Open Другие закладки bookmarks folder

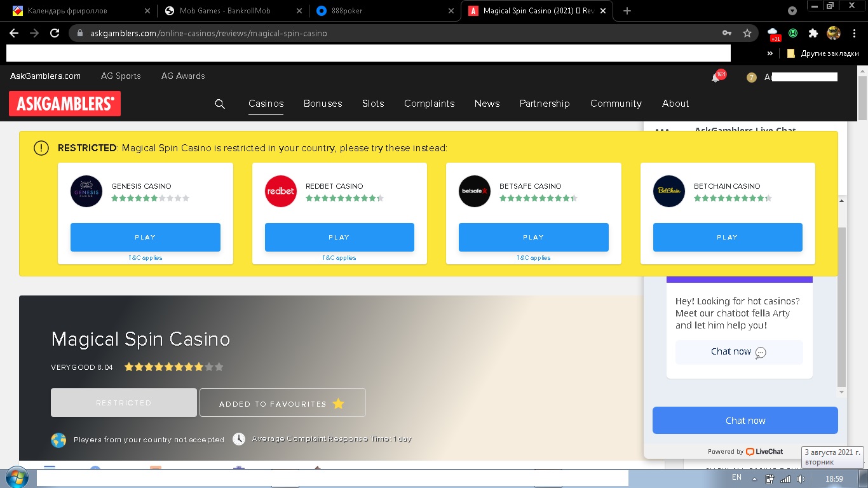pyautogui.click(x=823, y=54)
